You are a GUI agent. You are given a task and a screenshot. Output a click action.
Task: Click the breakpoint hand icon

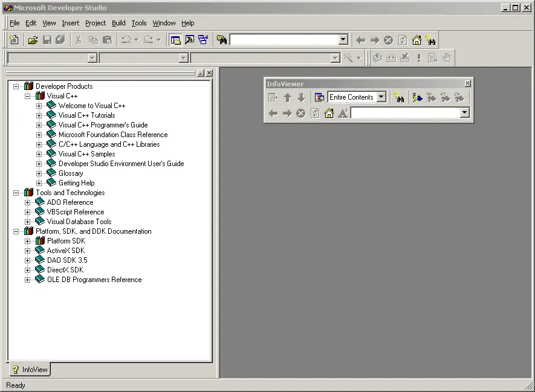point(447,57)
